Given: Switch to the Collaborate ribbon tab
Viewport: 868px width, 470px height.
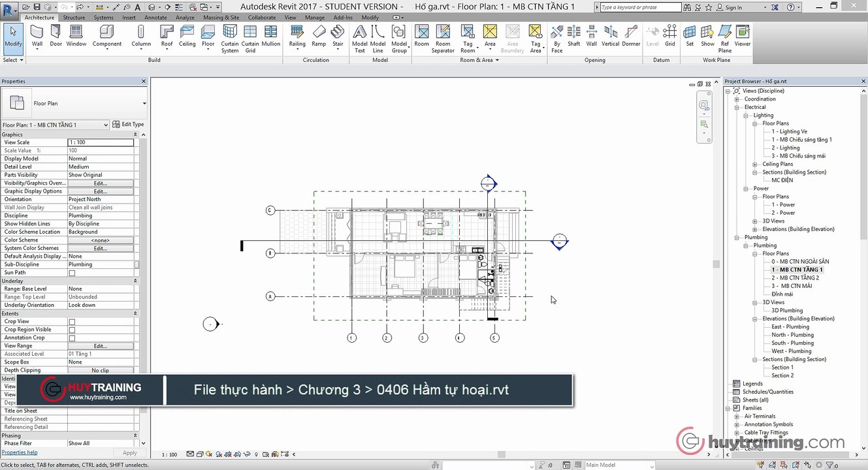Looking at the screenshot, I should coord(262,18).
